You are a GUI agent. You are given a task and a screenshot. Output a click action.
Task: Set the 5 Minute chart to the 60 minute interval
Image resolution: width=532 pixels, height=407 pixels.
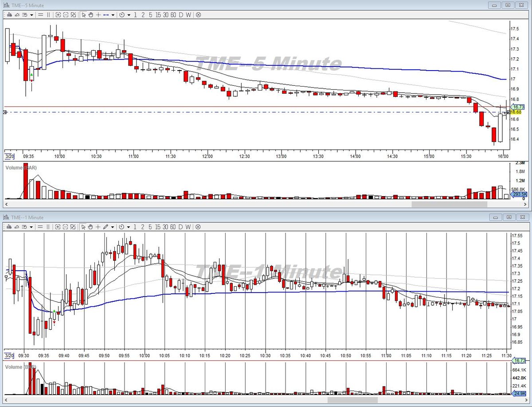pyautogui.click(x=173, y=15)
